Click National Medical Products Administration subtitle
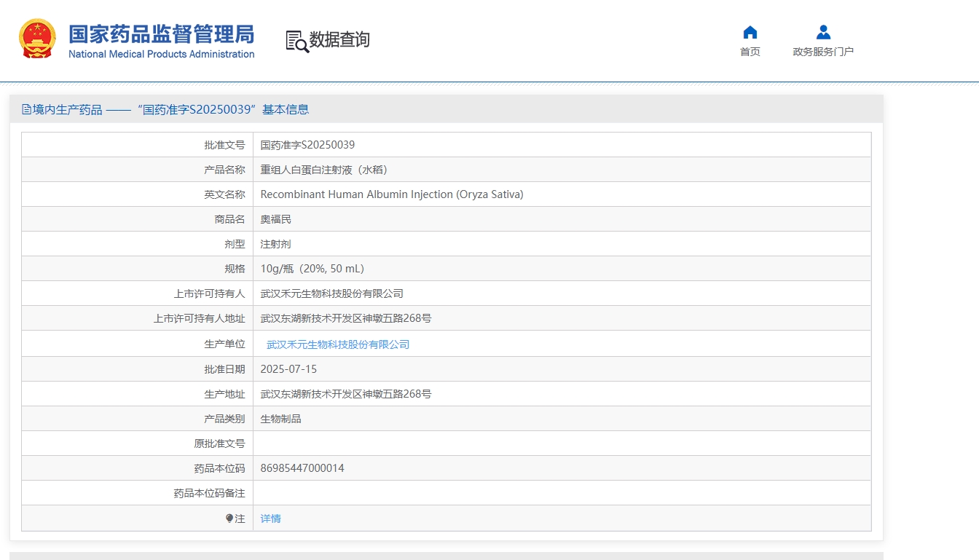The height and width of the screenshot is (560, 979). pyautogui.click(x=162, y=54)
